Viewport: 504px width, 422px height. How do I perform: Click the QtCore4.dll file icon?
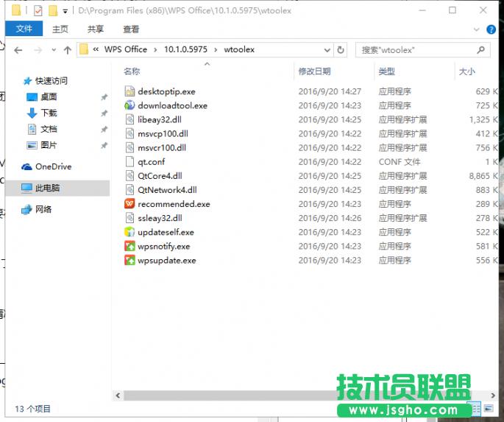pos(129,176)
